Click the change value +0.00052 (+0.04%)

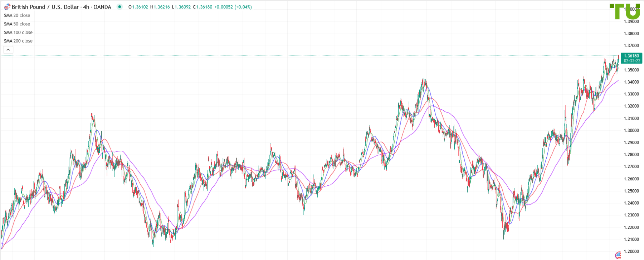(x=233, y=7)
